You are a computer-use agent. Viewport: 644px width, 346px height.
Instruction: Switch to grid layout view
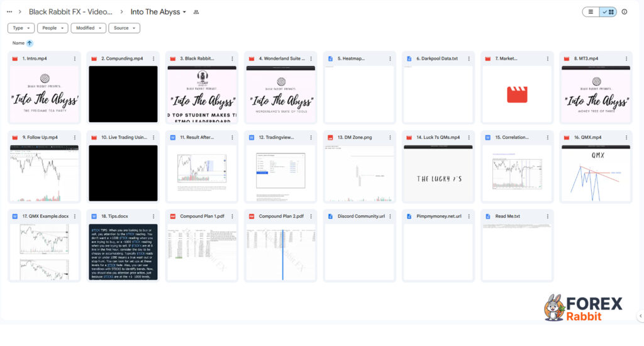[608, 12]
